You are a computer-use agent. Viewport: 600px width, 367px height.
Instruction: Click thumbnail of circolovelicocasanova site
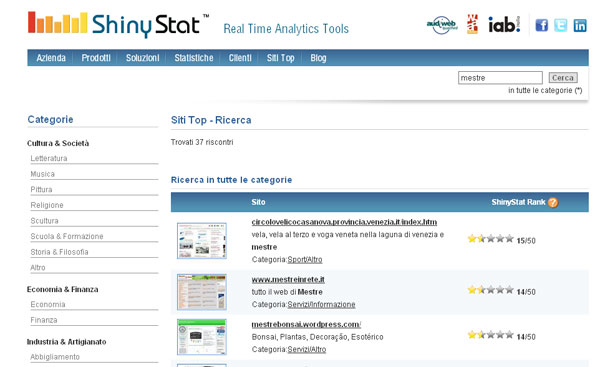(x=202, y=241)
